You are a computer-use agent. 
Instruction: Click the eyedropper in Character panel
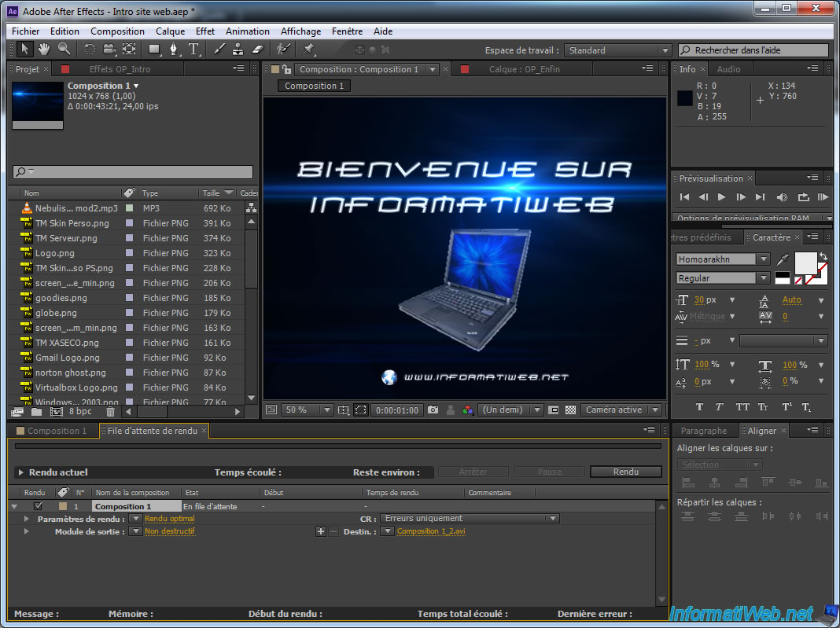(x=783, y=259)
